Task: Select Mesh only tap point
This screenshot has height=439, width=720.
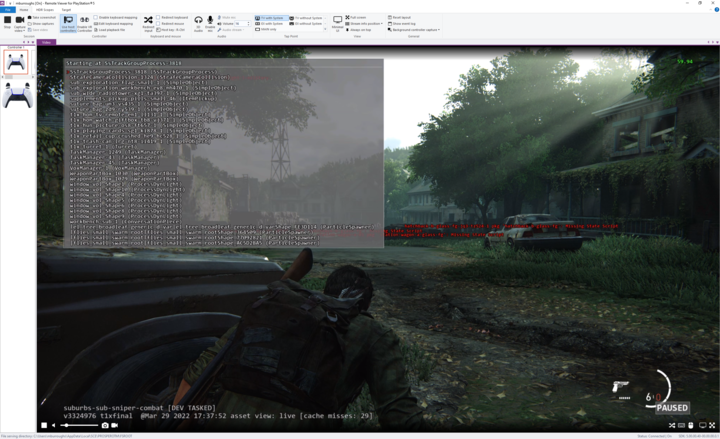Action: tap(266, 29)
